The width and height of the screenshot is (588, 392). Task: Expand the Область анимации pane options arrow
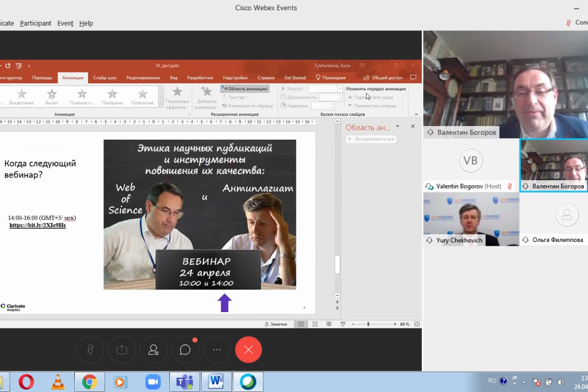[x=397, y=127]
